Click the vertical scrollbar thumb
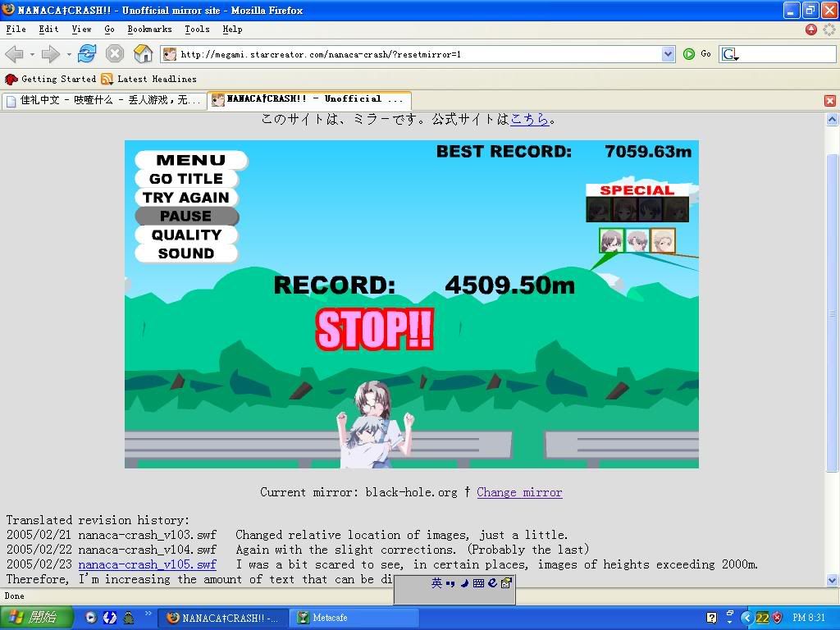The height and width of the screenshot is (630, 840). 832,313
